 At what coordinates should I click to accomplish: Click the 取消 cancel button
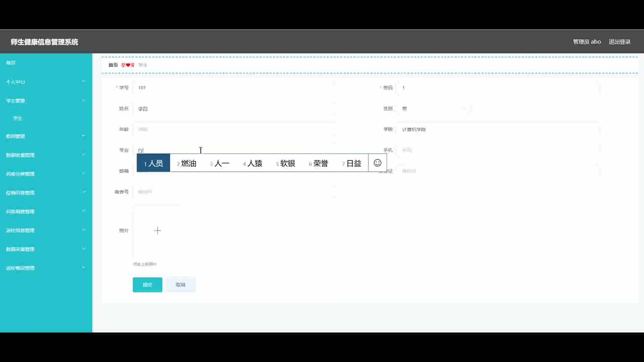click(180, 285)
